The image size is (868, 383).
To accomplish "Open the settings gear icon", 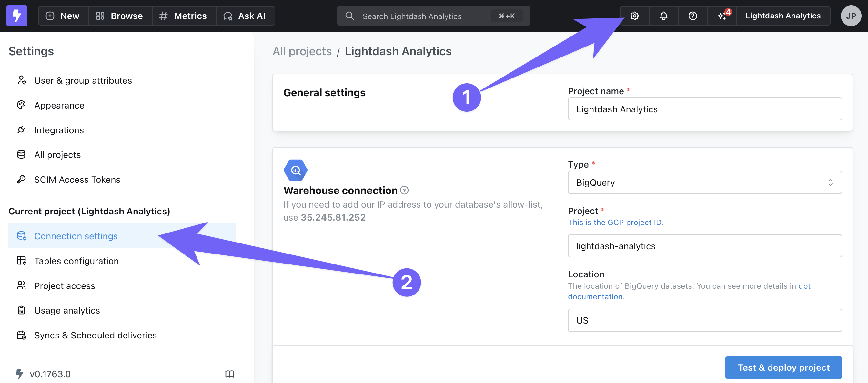I will tap(634, 16).
